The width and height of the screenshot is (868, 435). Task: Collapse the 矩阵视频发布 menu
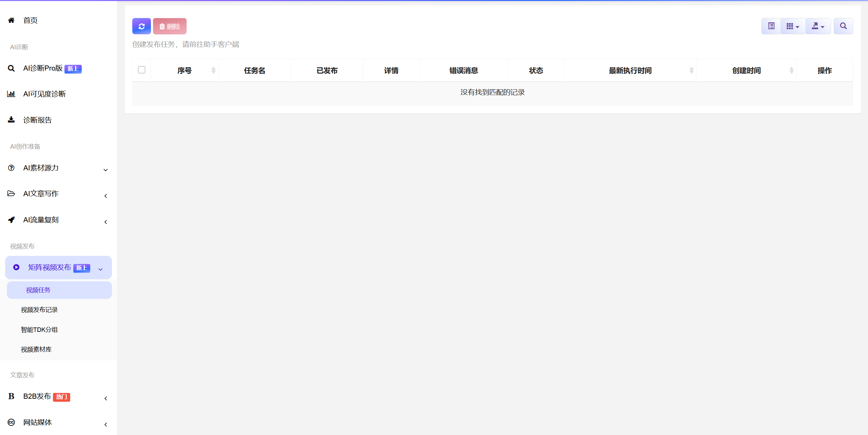[58, 268]
